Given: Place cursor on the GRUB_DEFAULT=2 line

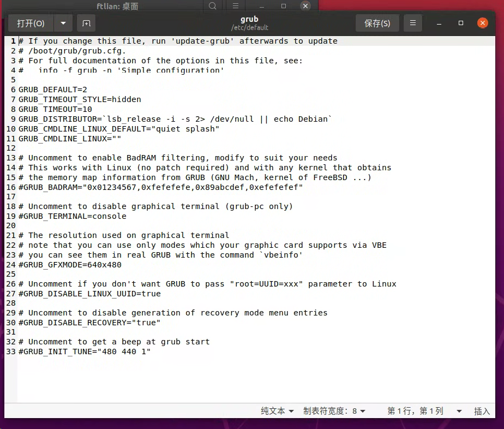Looking at the screenshot, I should tap(52, 90).
